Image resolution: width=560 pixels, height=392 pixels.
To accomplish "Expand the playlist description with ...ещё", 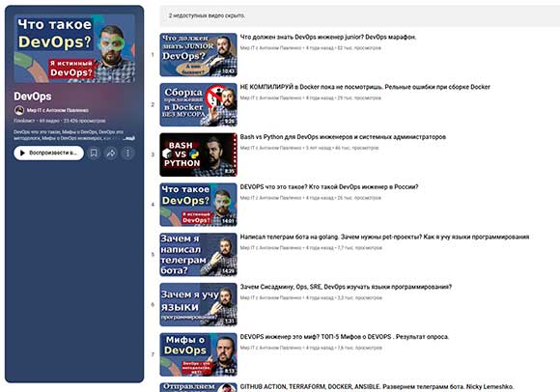I will [129, 138].
